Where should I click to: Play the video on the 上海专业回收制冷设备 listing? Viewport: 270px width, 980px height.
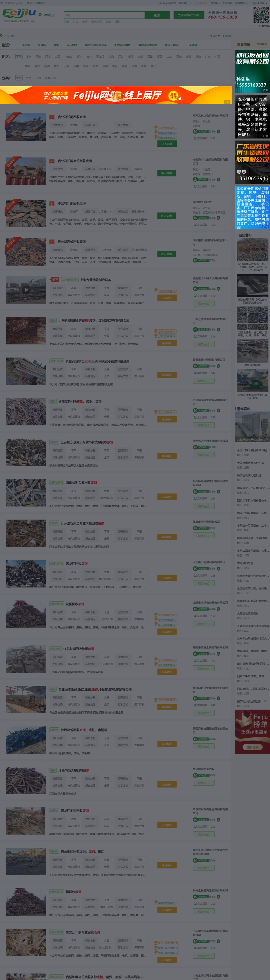coord(26,290)
